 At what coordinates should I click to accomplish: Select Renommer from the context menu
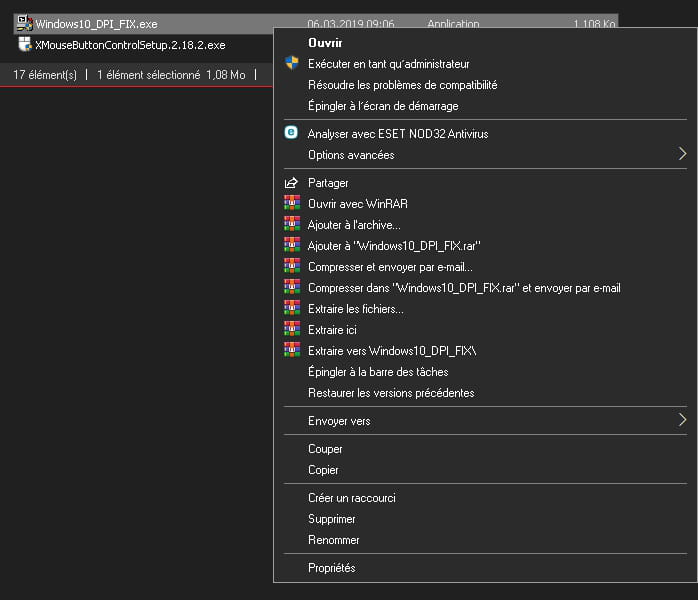tap(485, 540)
